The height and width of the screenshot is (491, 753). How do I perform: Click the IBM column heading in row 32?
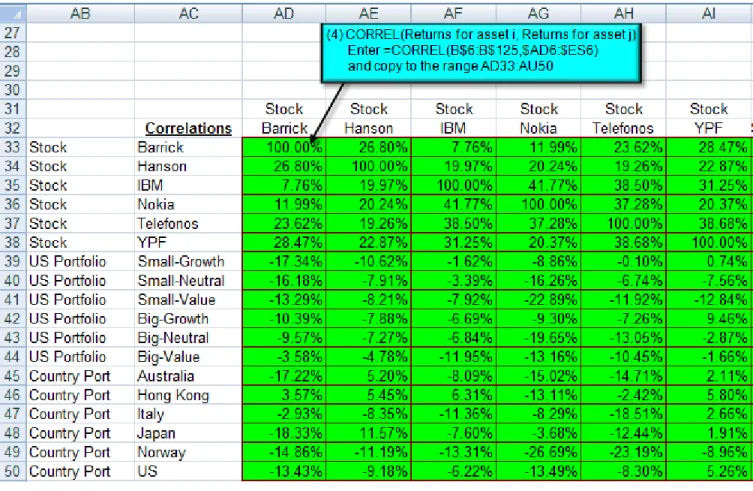(x=453, y=128)
